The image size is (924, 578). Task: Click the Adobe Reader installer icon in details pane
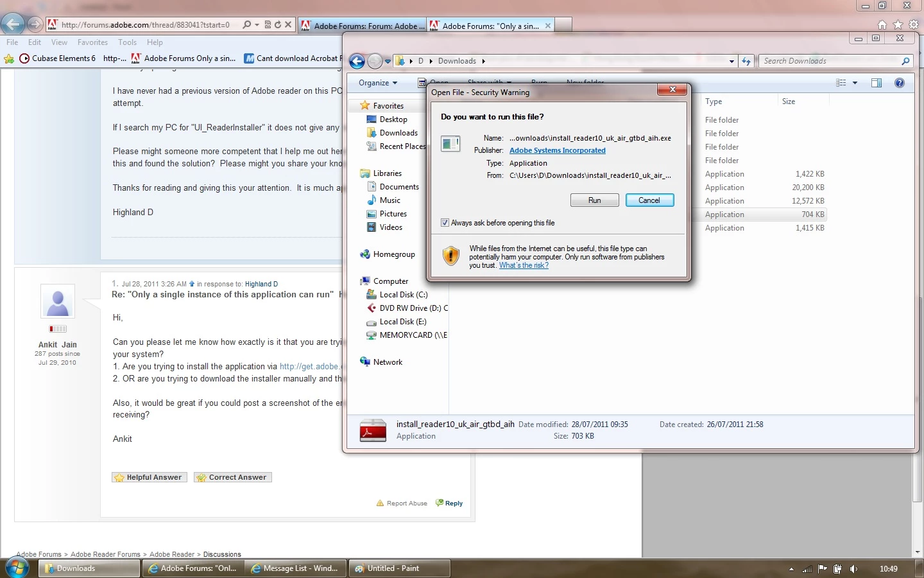click(373, 430)
